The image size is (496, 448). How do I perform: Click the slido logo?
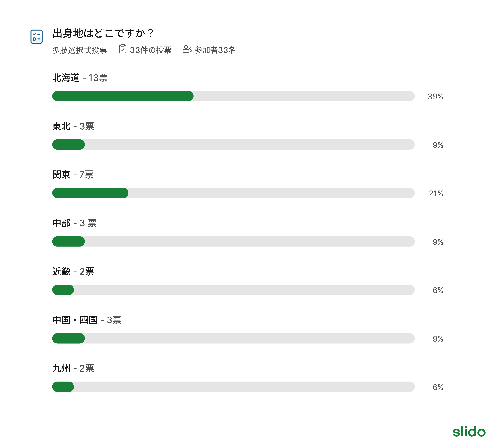[x=469, y=432]
